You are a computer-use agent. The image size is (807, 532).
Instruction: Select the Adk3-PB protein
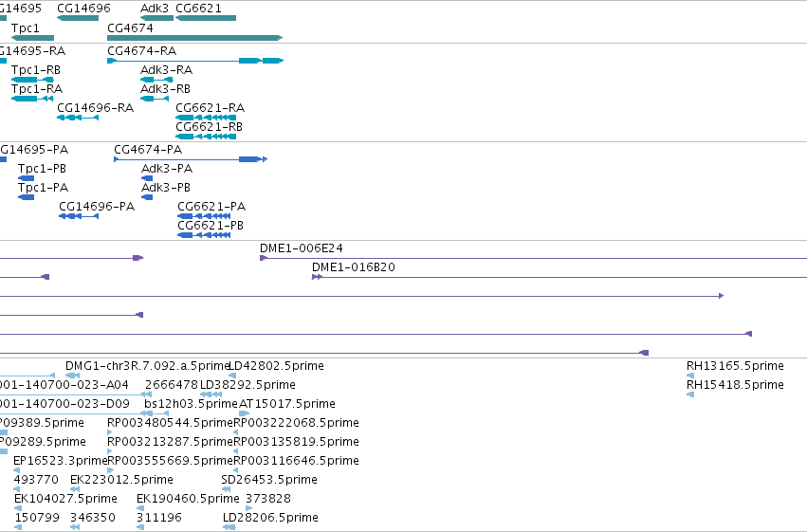pyautogui.click(x=147, y=197)
